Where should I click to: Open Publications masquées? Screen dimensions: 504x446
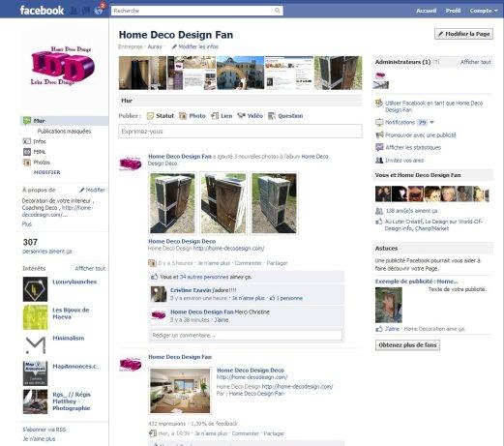pyautogui.click(x=64, y=132)
